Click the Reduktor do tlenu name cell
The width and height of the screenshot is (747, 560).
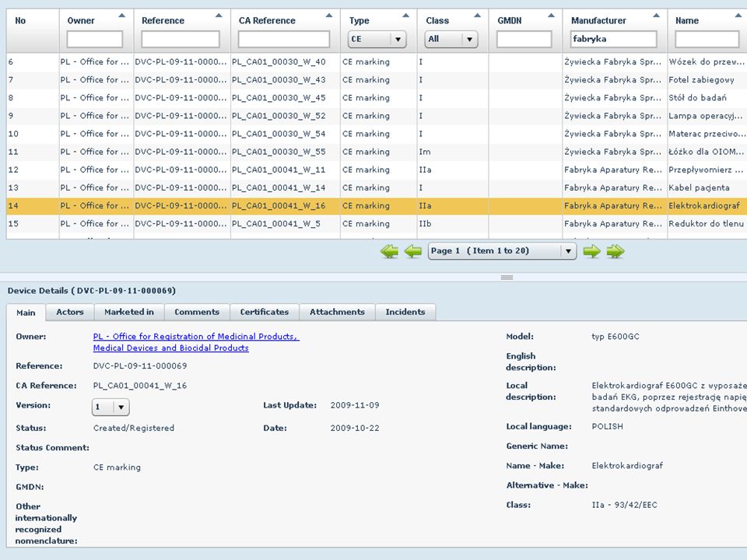(x=706, y=224)
